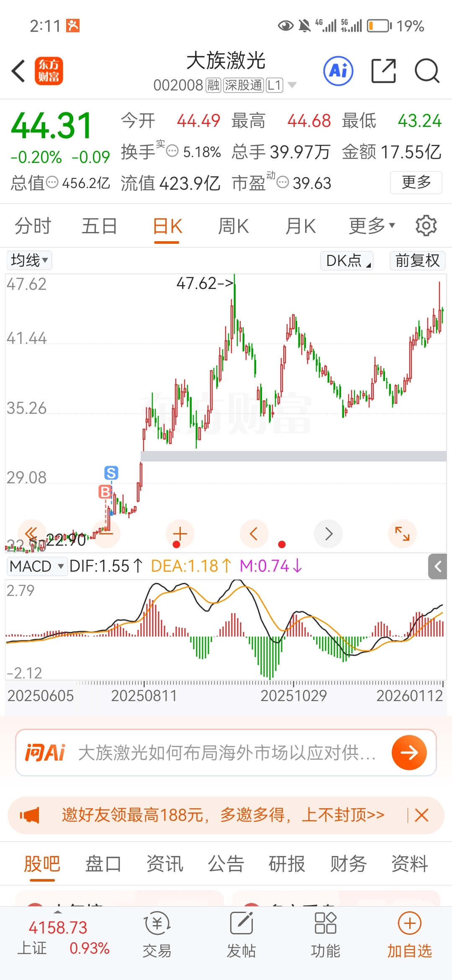Tap the blue S sell marker

point(111,473)
